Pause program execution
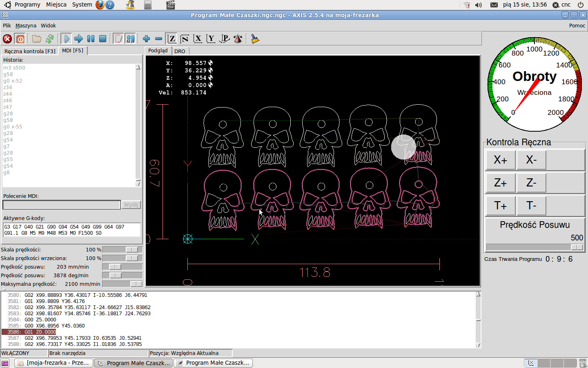Screen dimensions: 588x368 pos(91,39)
